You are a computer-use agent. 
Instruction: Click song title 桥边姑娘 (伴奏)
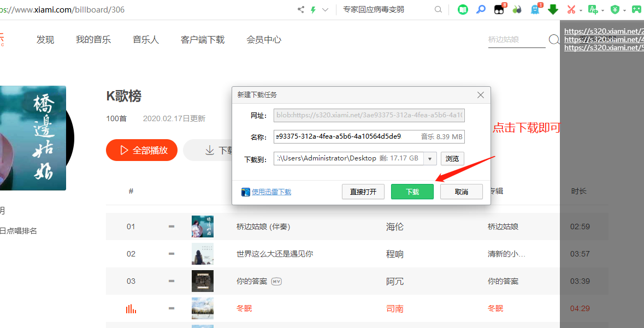pyautogui.click(x=263, y=226)
